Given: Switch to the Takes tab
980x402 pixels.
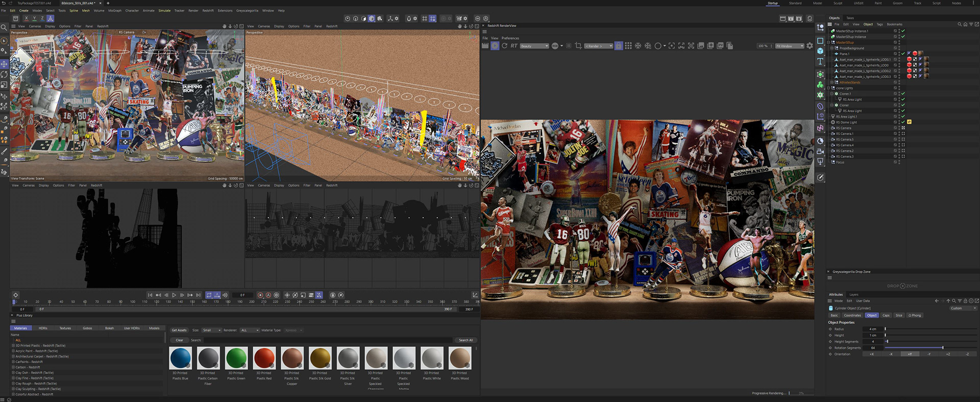Looking at the screenshot, I should click(850, 18).
